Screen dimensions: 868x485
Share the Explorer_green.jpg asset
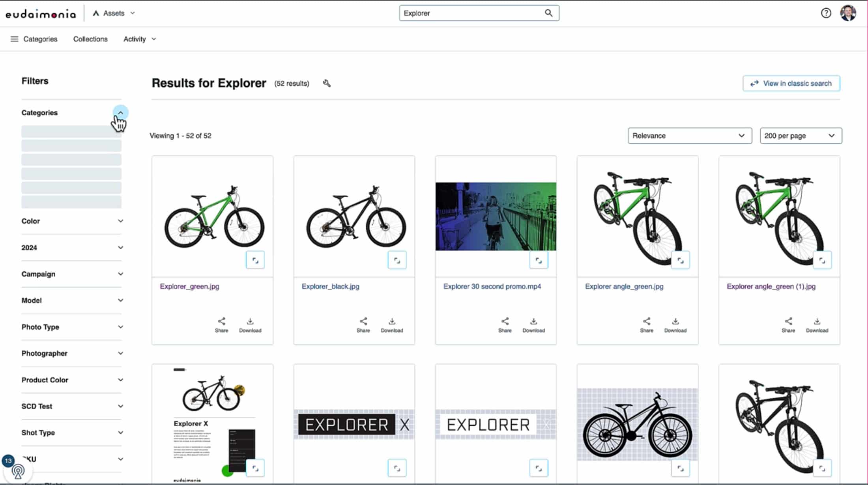coord(221,325)
